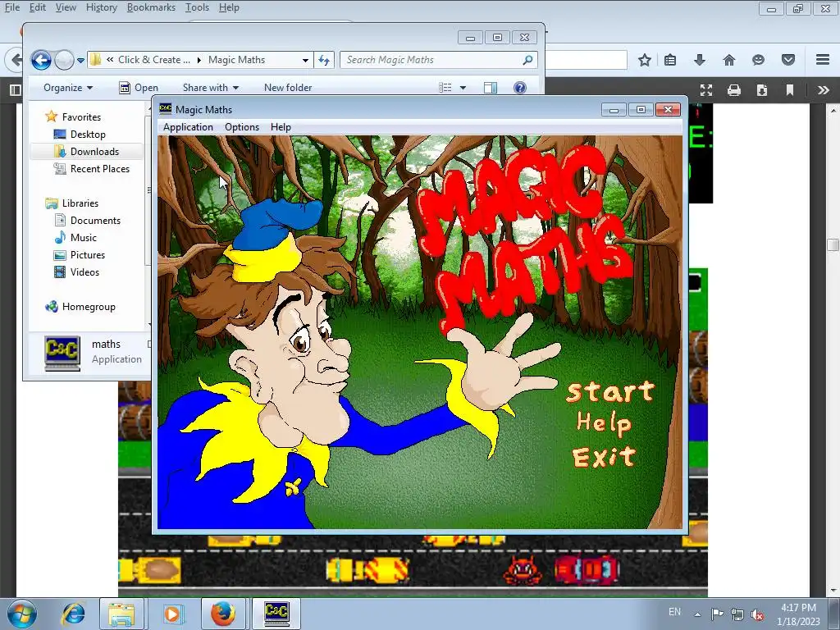Open Internet Explorer from the taskbar

[73, 614]
